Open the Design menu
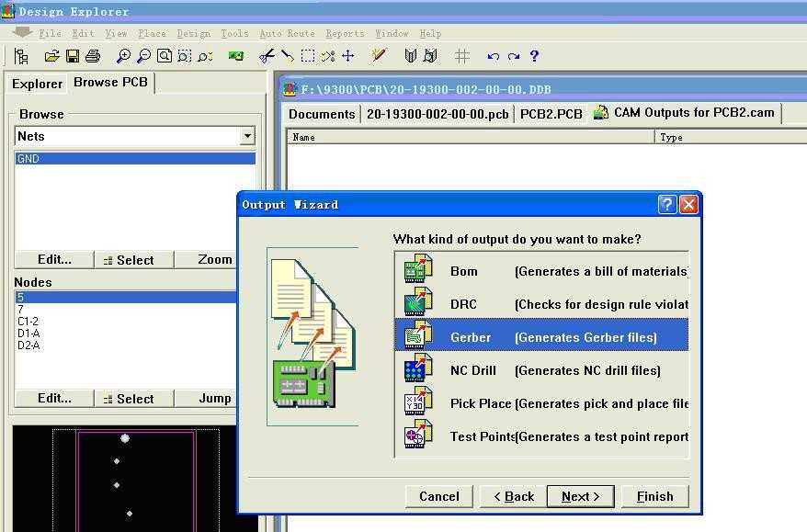This screenshot has width=807, height=532. click(194, 33)
